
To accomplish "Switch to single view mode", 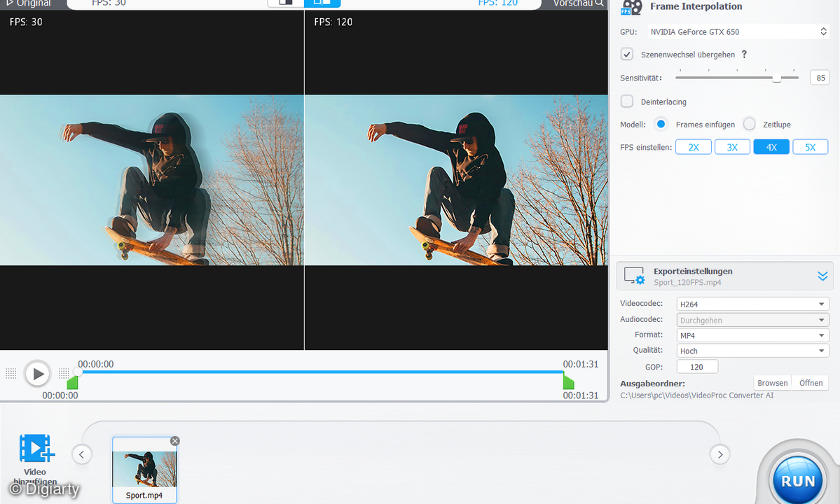I will [285, 4].
